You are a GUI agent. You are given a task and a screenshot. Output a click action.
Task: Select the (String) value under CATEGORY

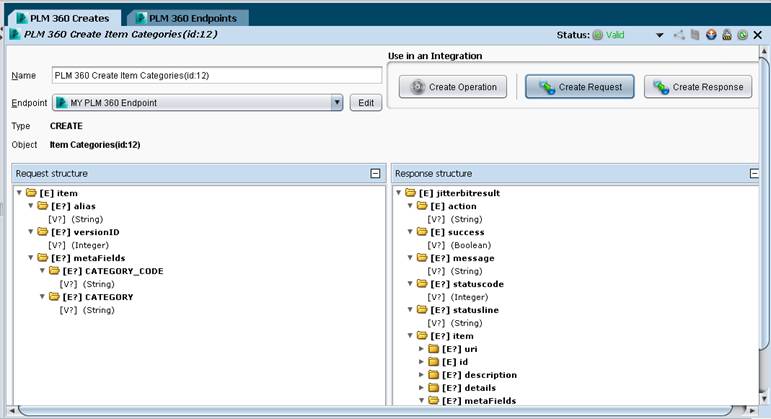(x=98, y=310)
